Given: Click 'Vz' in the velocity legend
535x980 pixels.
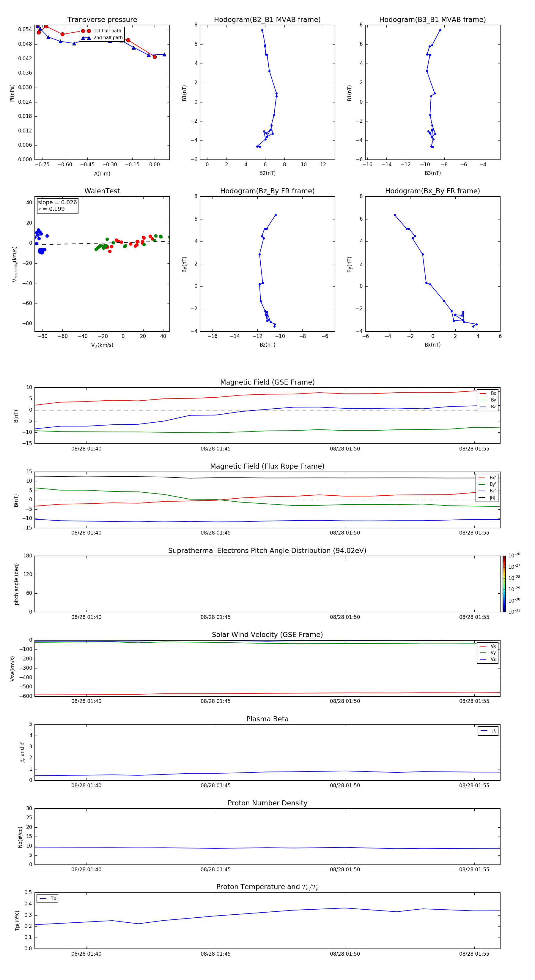Looking at the screenshot, I should [x=493, y=659].
